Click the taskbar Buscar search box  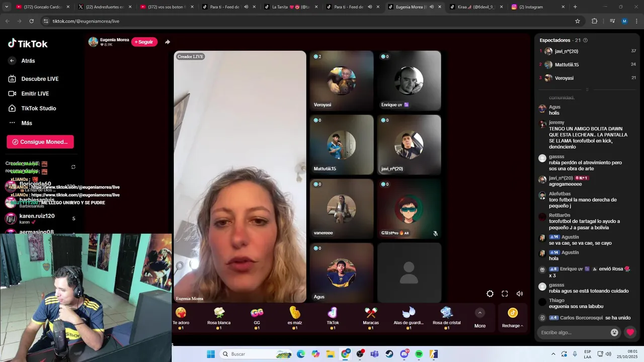pyautogui.click(x=257, y=354)
